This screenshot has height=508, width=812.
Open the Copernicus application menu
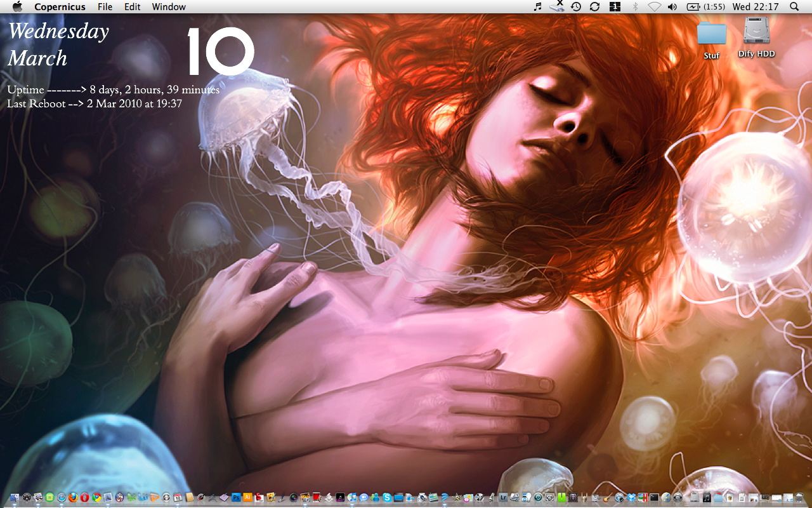pos(60,6)
